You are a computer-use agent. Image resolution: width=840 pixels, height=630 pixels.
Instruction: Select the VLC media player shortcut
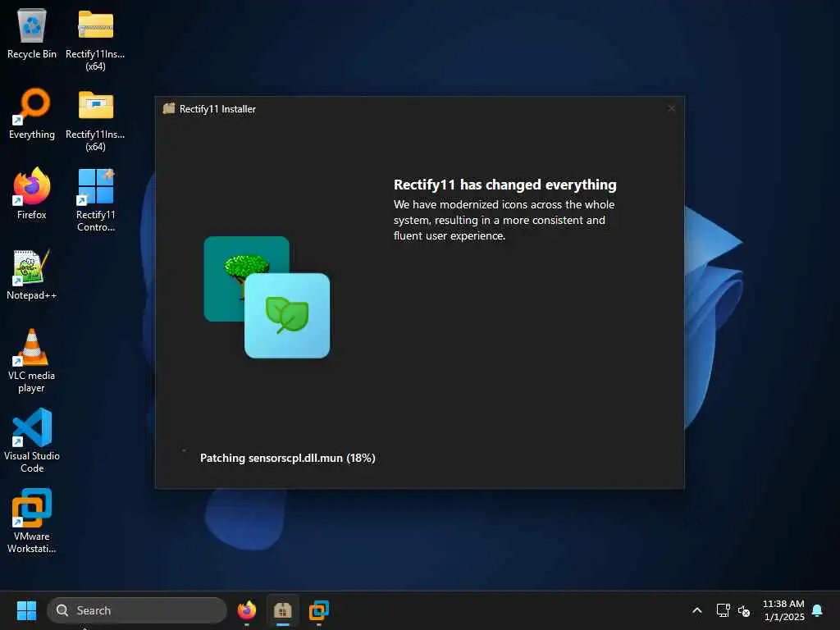click(x=32, y=361)
